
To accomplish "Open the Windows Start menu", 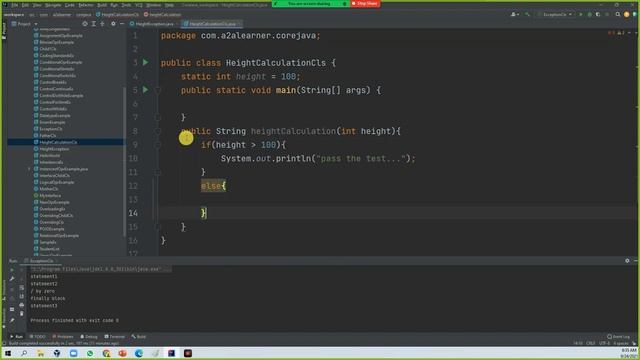I will click(x=8, y=353).
